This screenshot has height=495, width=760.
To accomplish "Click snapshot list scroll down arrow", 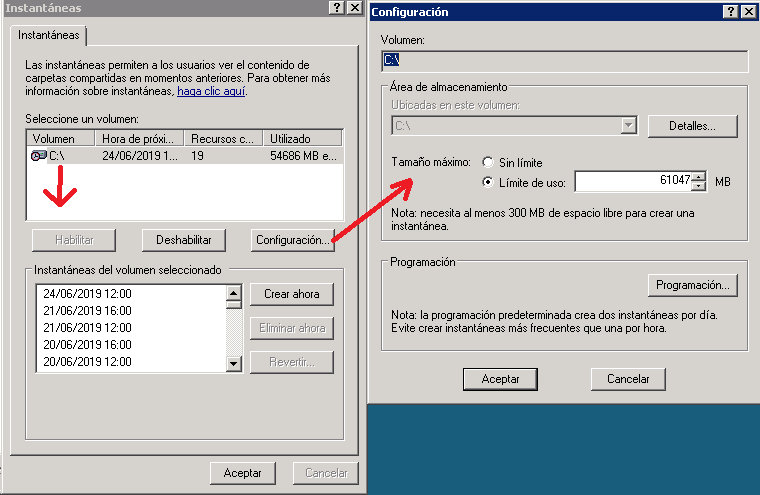I will point(234,363).
